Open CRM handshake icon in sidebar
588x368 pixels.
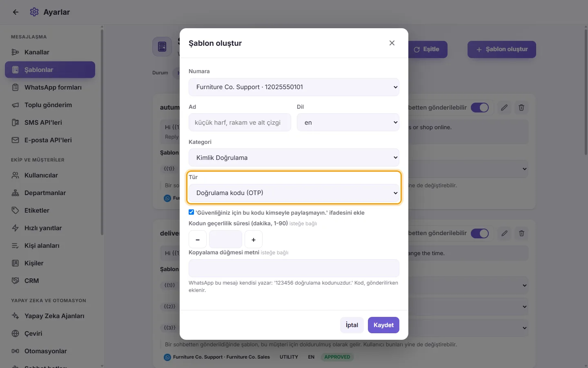click(16, 281)
